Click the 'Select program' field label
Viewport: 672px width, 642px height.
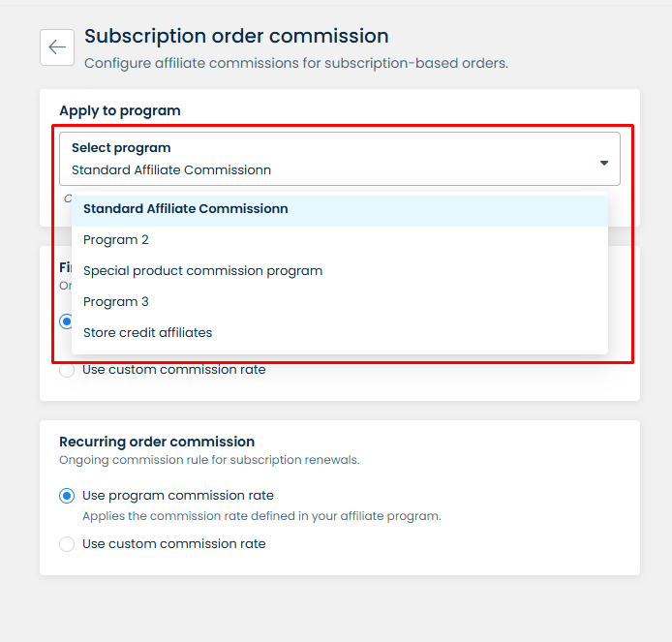121,148
